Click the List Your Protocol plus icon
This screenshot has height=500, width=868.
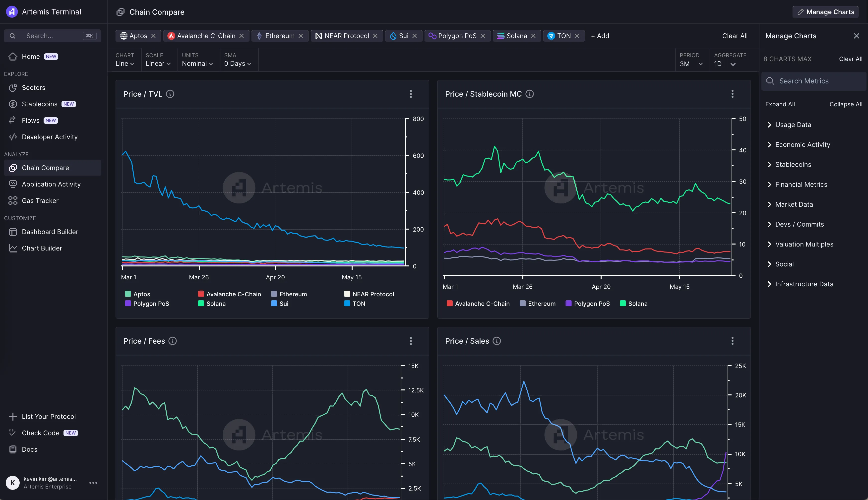point(13,416)
